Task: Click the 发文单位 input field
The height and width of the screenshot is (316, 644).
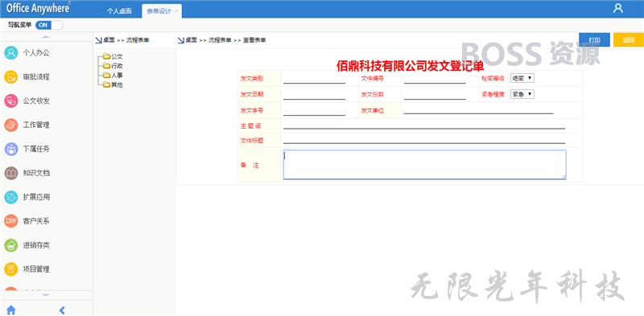Action: coord(478,109)
